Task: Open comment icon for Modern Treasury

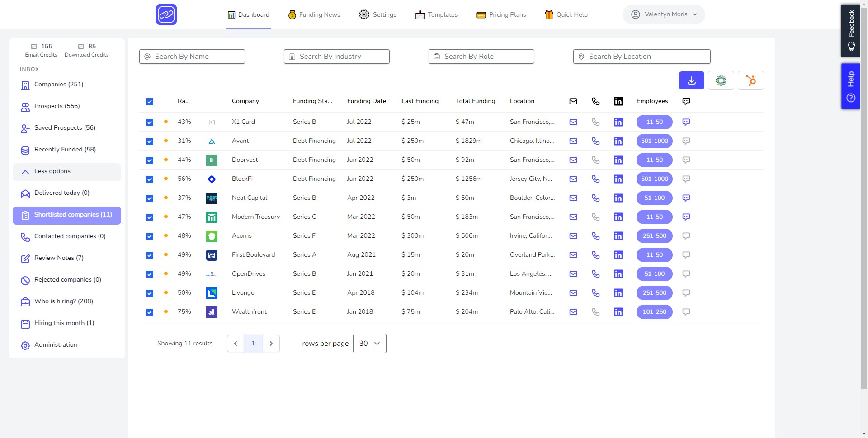Action: [686, 217]
